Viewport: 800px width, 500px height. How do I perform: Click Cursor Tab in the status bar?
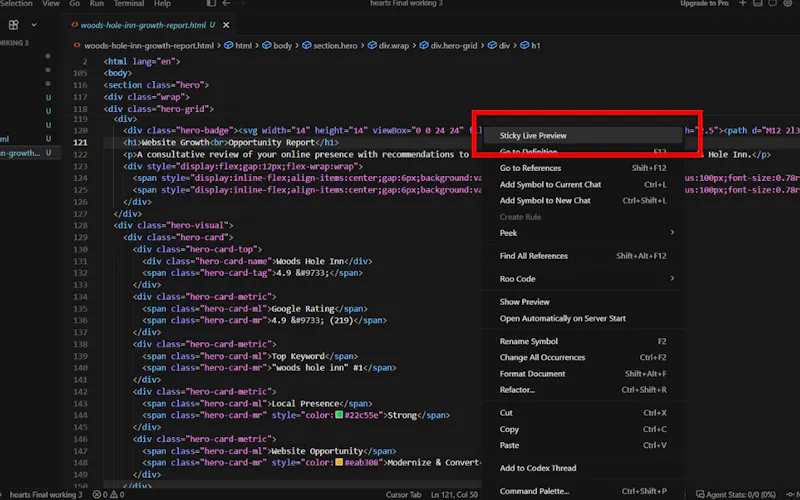404,494
